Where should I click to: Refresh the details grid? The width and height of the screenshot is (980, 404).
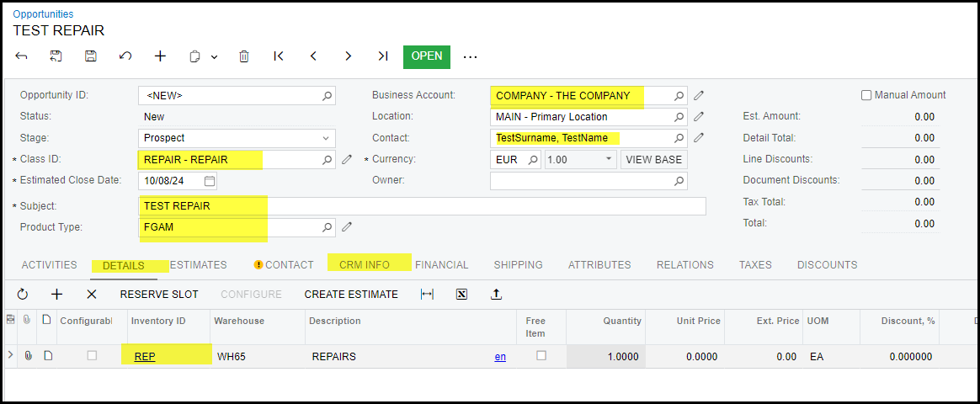tap(23, 295)
